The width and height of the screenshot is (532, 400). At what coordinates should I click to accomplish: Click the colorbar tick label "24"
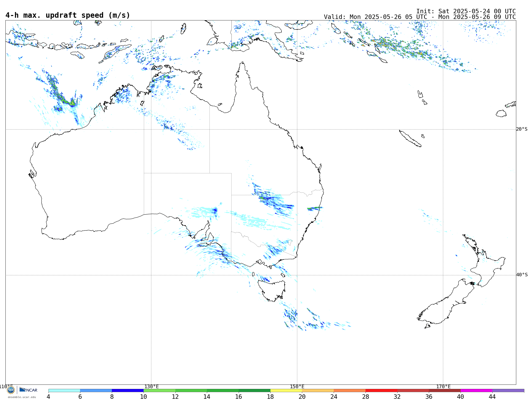(334, 397)
